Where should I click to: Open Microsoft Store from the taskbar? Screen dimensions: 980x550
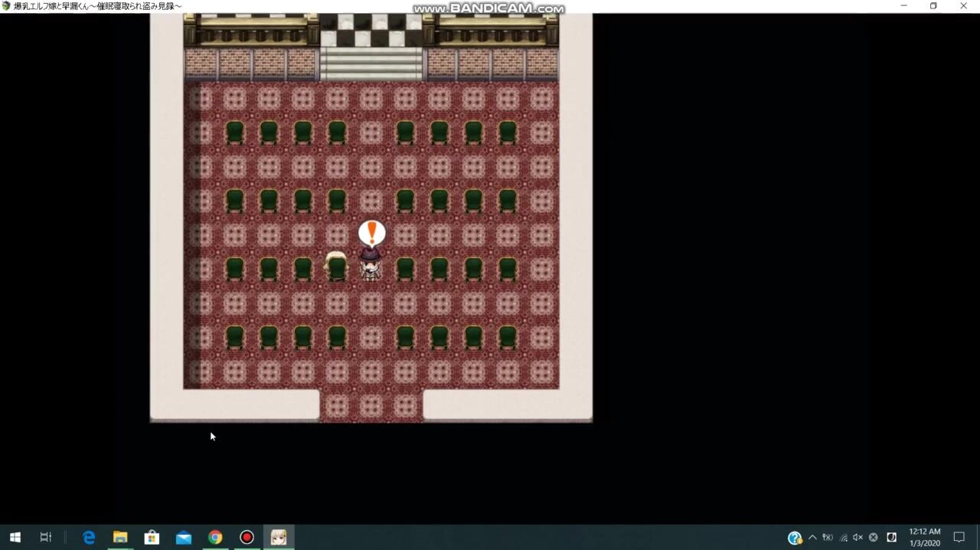tap(152, 537)
